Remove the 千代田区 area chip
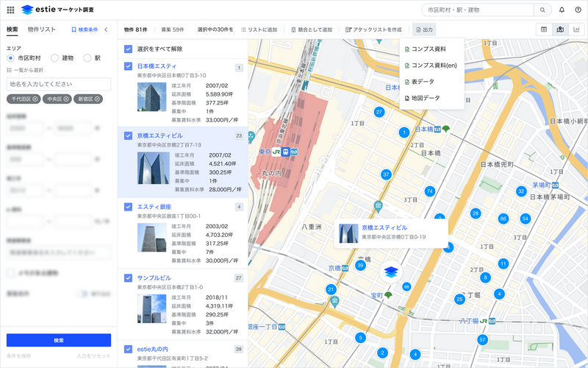 [34, 99]
